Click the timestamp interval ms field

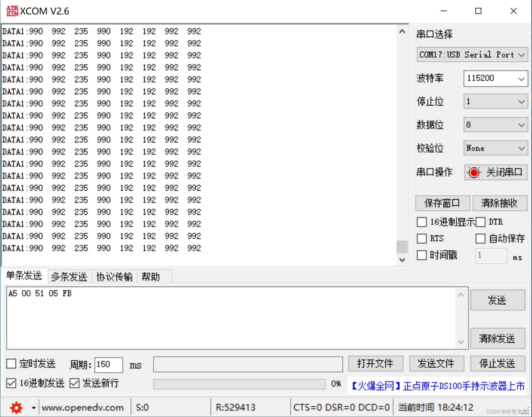click(x=491, y=256)
